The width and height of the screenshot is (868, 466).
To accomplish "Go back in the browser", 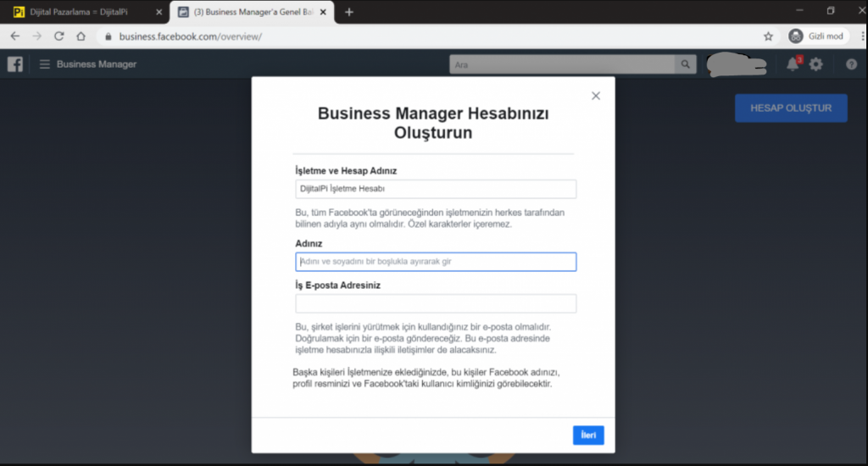I will pyautogui.click(x=15, y=36).
